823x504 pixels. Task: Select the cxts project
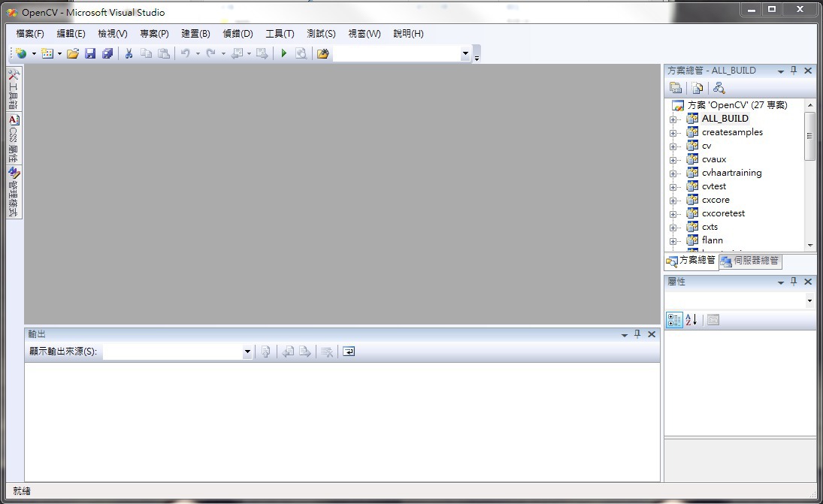click(710, 227)
